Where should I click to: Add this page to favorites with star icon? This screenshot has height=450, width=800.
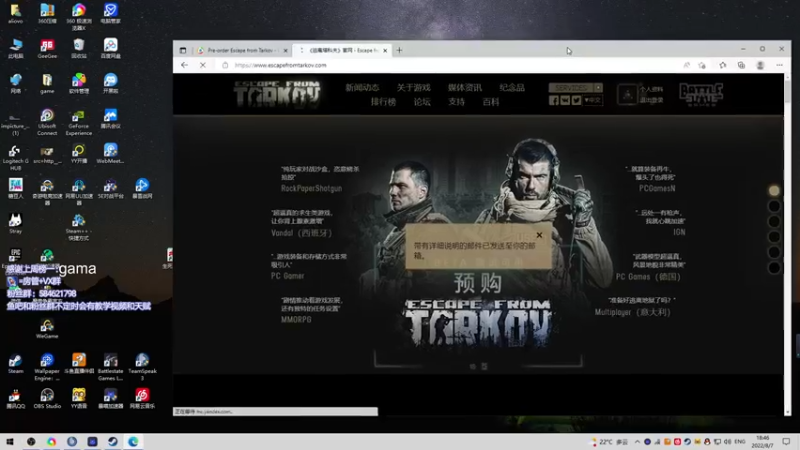(x=702, y=65)
